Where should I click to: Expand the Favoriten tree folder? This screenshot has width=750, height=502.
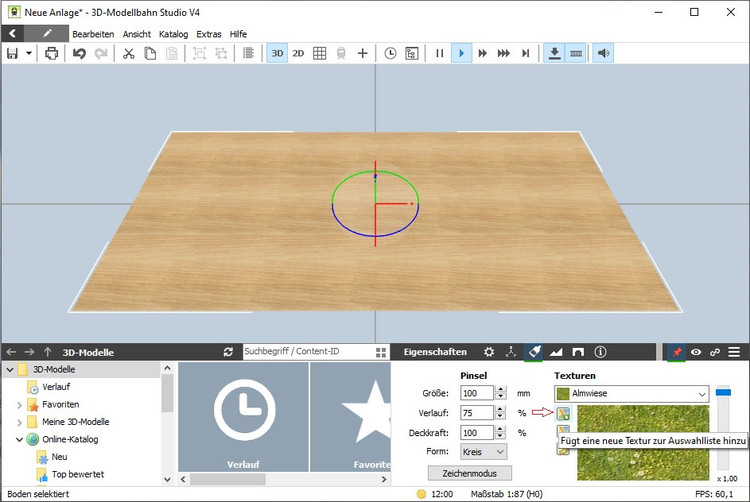[x=20, y=404]
